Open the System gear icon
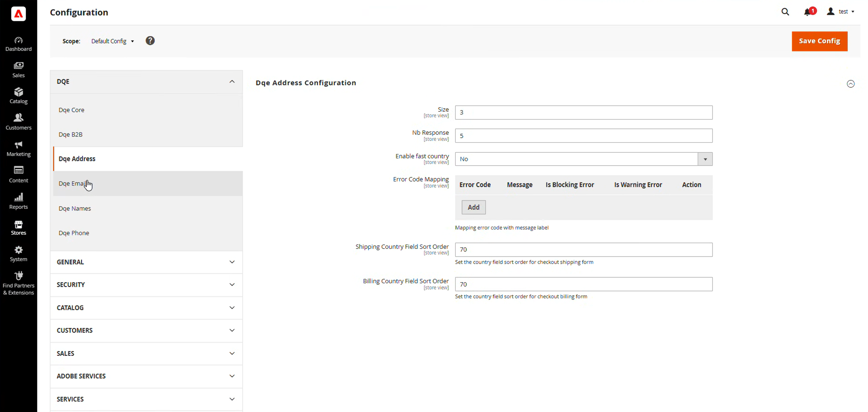868x412 pixels. [x=18, y=250]
